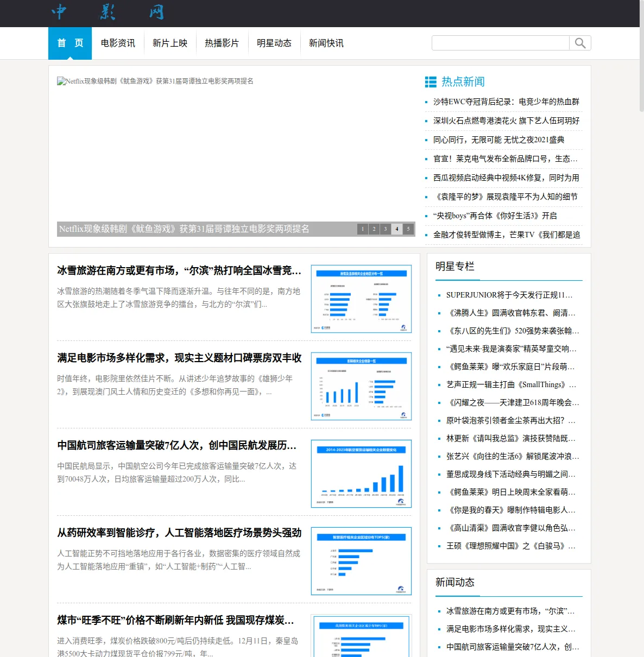Open 金融才俊转型做博主 news link

click(x=507, y=235)
